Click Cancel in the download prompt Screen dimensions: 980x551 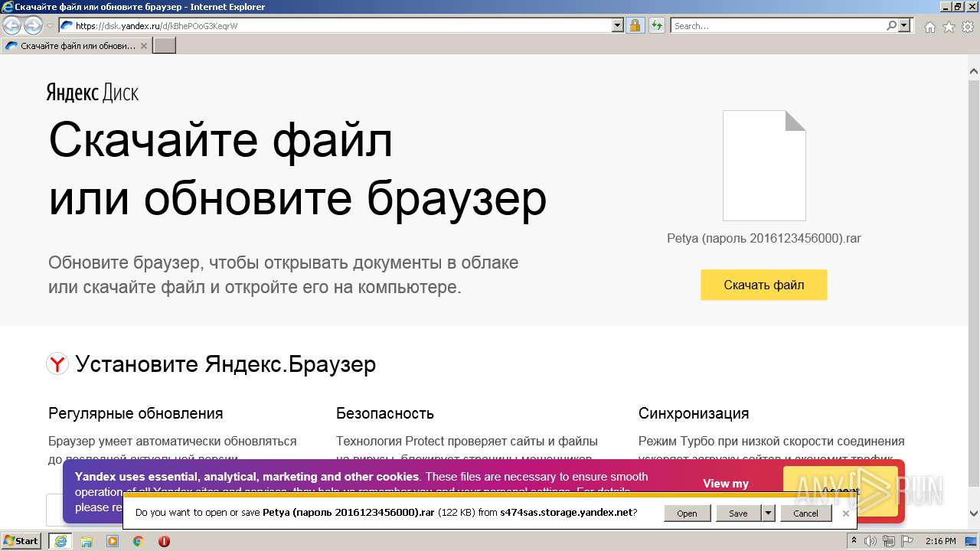click(805, 514)
